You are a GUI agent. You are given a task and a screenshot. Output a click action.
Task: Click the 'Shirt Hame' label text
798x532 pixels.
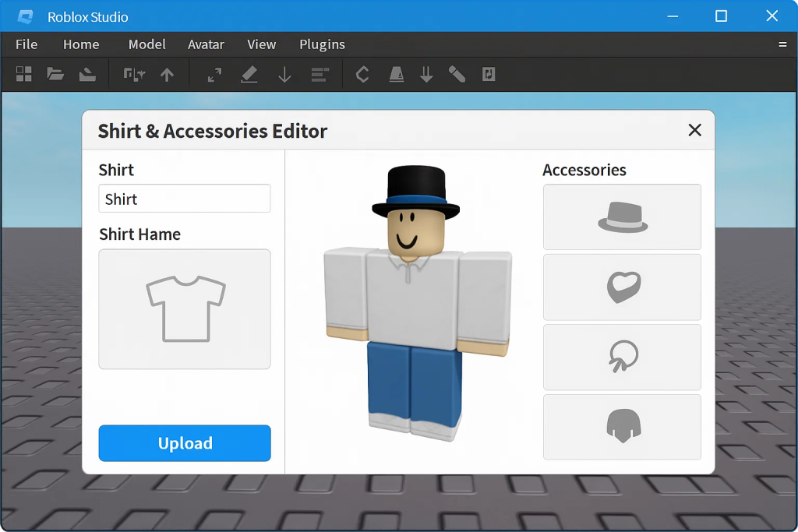[140, 234]
